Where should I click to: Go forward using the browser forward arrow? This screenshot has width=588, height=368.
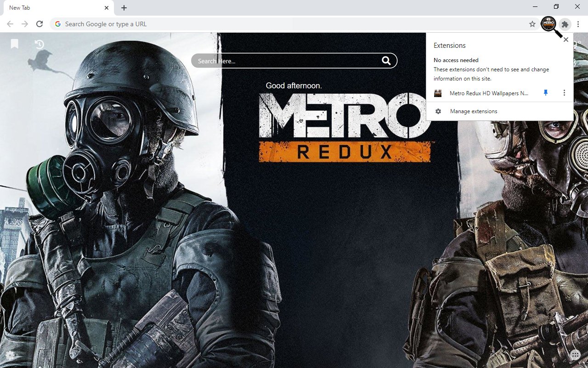(25, 24)
